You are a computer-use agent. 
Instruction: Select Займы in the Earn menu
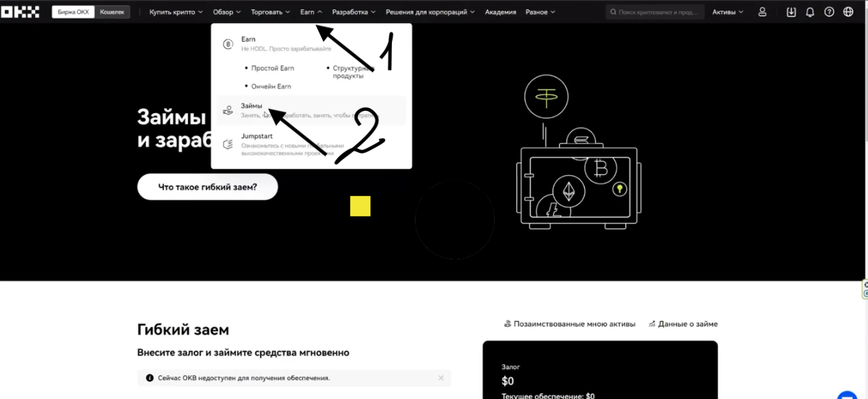(311, 110)
